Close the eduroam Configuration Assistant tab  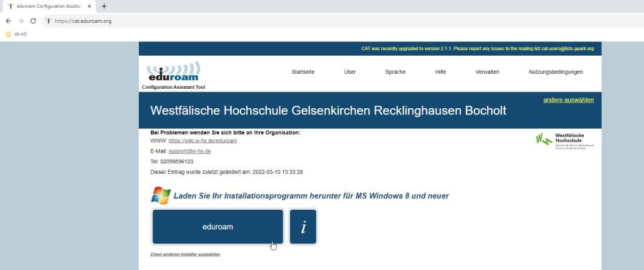pyautogui.click(x=89, y=6)
